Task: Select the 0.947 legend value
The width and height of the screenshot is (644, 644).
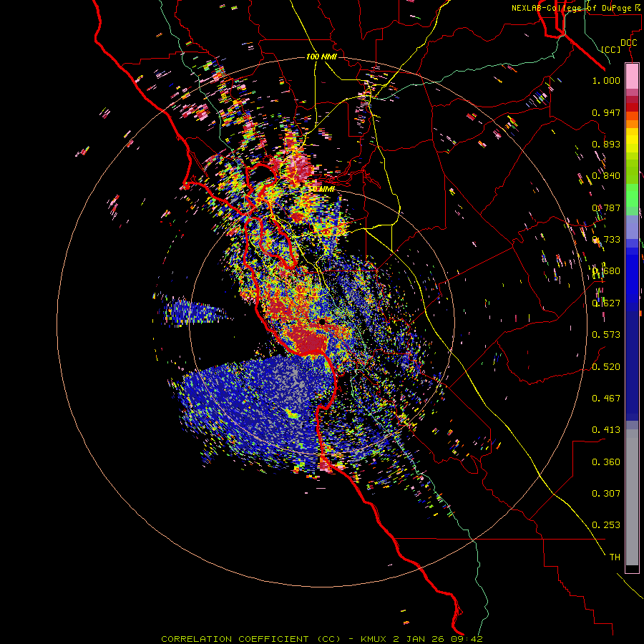Action: 606,112
